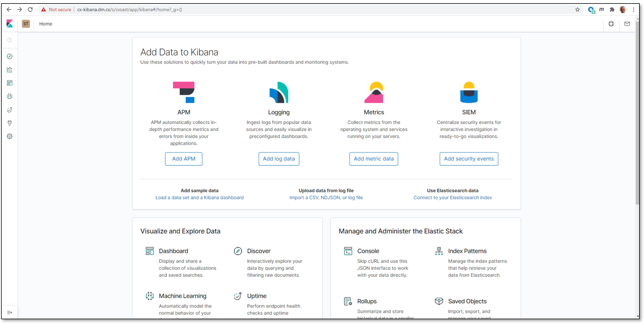The image size is (644, 323).
Task: Click the Not secure warning in the address bar
Action: 56,9
